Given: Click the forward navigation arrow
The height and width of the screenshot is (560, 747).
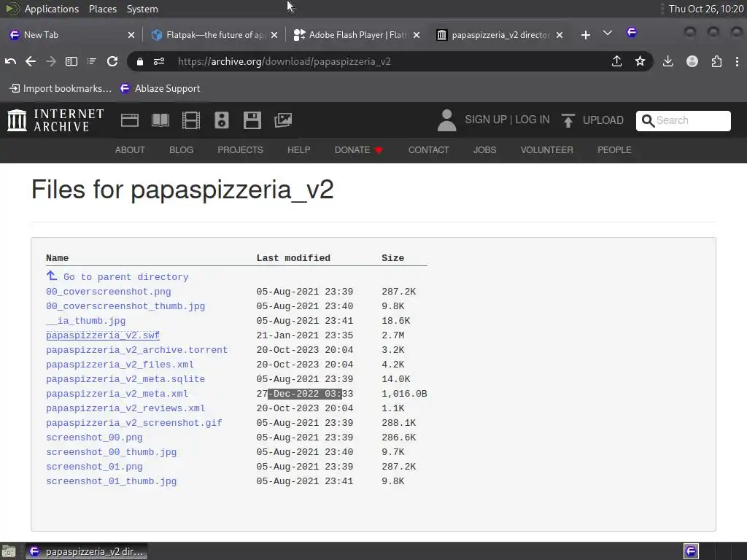Looking at the screenshot, I should click(51, 61).
